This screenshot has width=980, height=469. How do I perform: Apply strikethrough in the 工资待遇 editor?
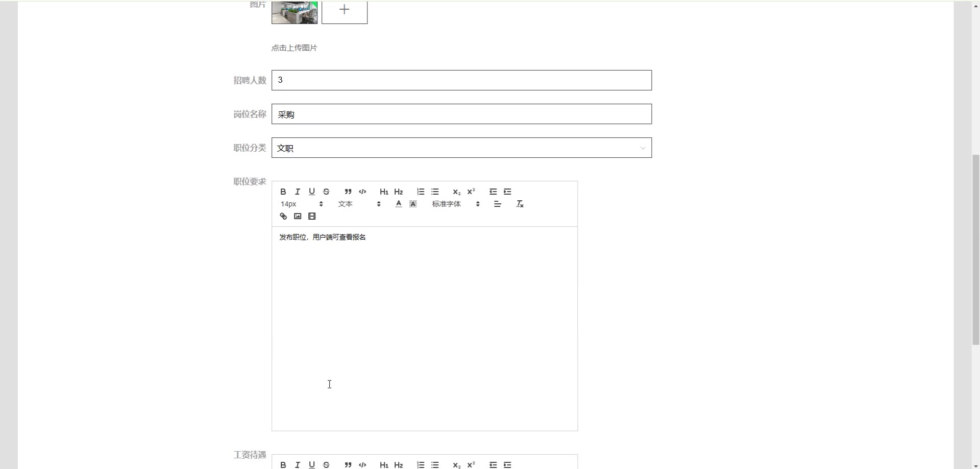coord(326,464)
